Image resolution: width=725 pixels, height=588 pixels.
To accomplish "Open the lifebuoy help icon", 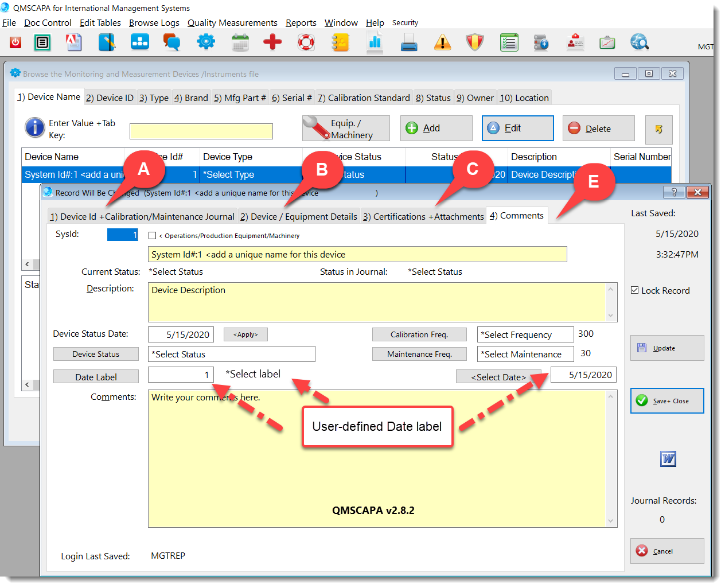I will [306, 42].
